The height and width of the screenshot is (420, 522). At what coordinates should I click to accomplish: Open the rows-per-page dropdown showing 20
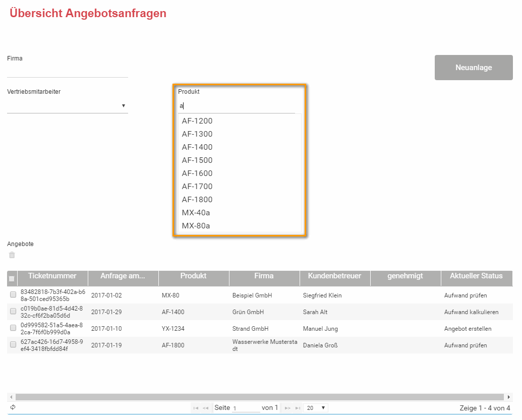tap(317, 407)
